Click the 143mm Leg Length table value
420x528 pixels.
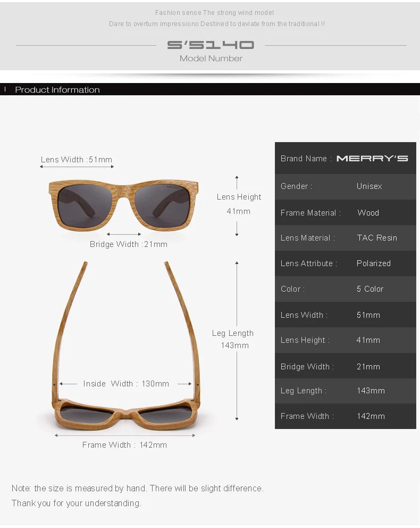click(371, 391)
